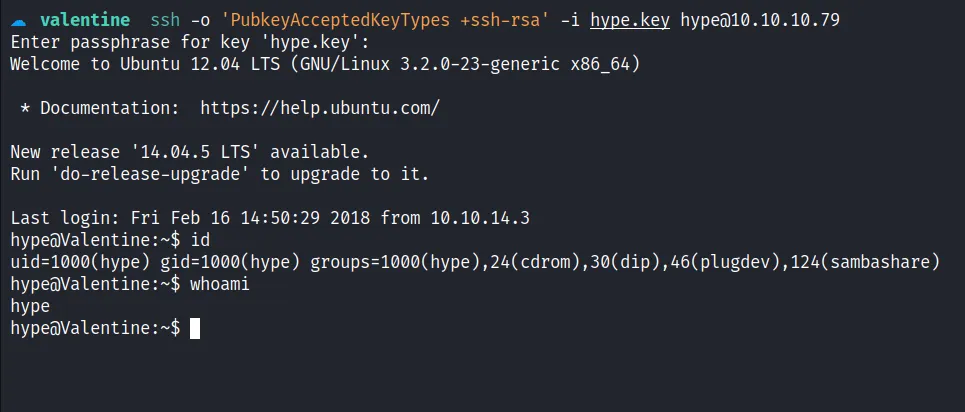Click the 'hype' output below whoami
Screen dimensions: 965x412
[30, 306]
